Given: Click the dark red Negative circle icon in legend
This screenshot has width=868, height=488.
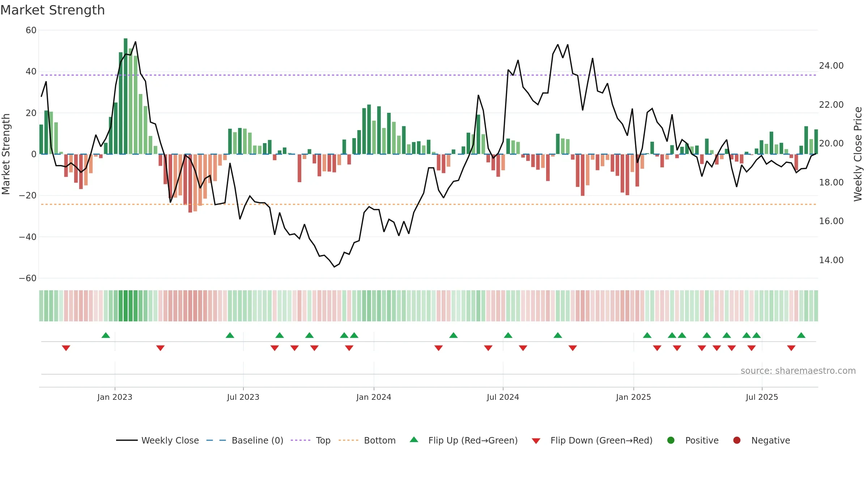Looking at the screenshot, I should point(737,440).
